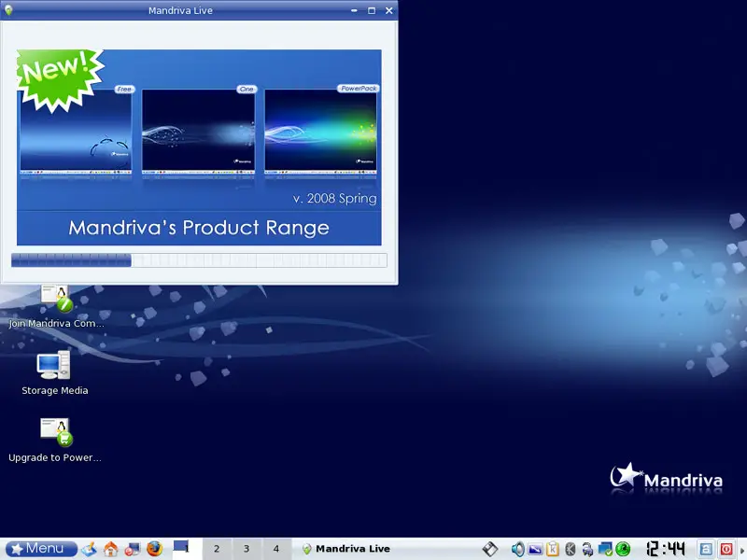The height and width of the screenshot is (560, 747).
Task: Expand the panel hide arrow
Action: [742, 549]
